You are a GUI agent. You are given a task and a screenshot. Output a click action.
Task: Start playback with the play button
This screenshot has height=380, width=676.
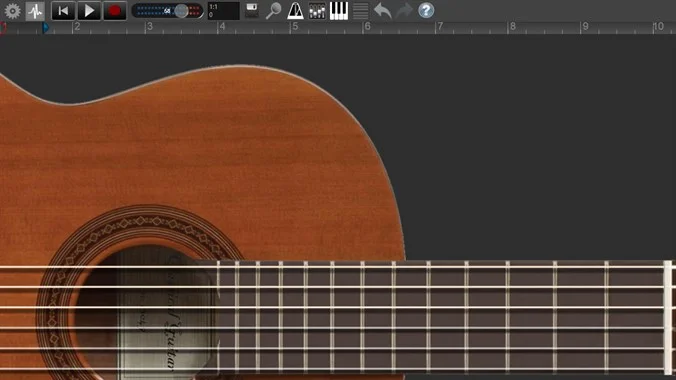pyautogui.click(x=89, y=11)
